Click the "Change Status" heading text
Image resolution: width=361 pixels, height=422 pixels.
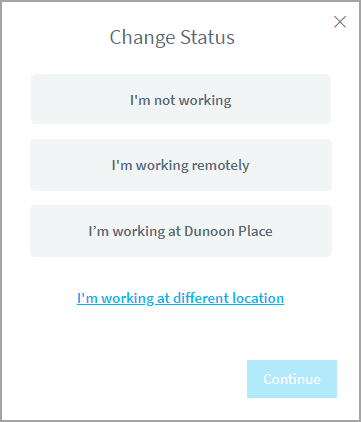pos(172,37)
